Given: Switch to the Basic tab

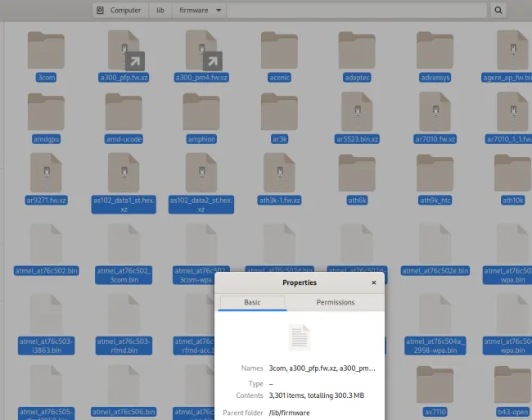Looking at the screenshot, I should click(x=252, y=302).
